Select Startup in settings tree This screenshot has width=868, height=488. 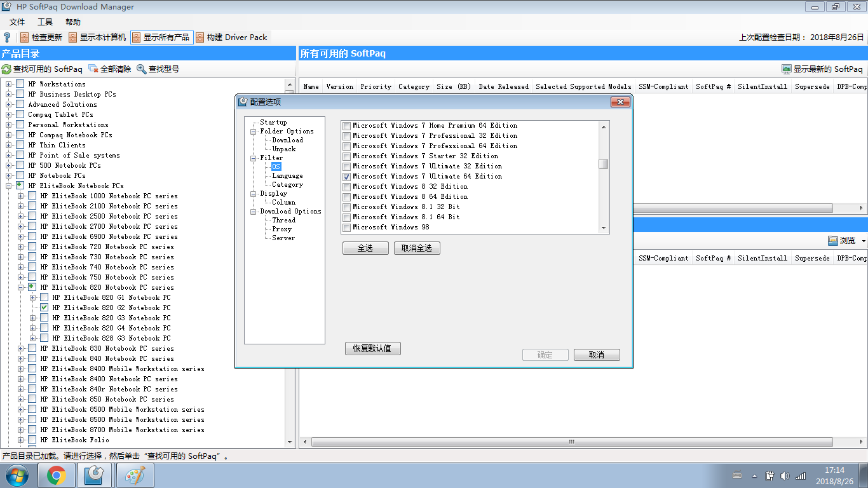tap(273, 122)
